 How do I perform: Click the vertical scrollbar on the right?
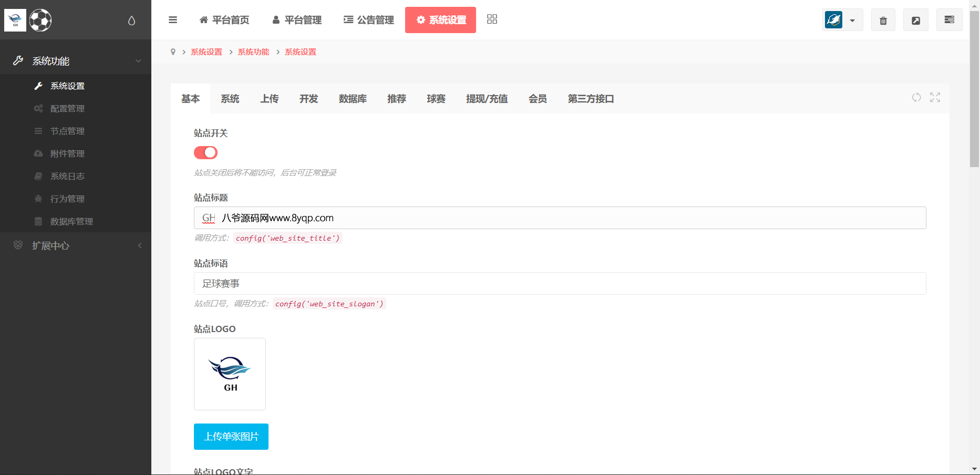(x=975, y=89)
